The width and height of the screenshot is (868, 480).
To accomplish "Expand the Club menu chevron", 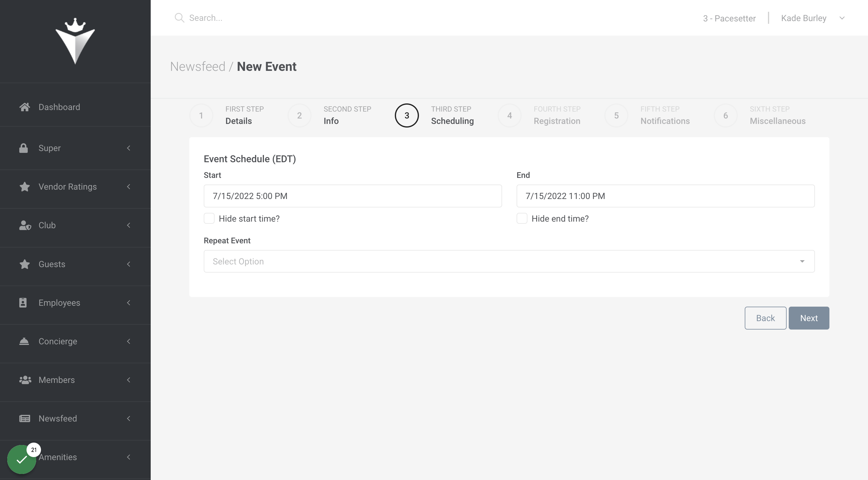I will point(128,225).
